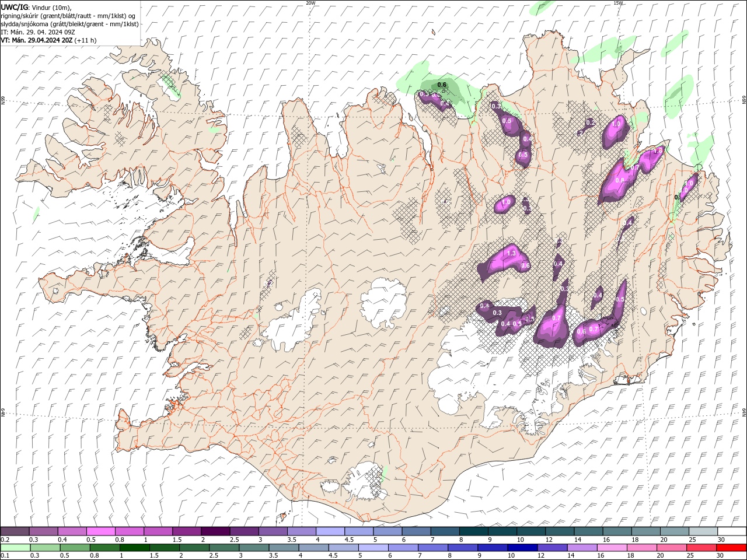Click the dense road cluster at Reykjavík
747x560 pixels.
pos(175,404)
